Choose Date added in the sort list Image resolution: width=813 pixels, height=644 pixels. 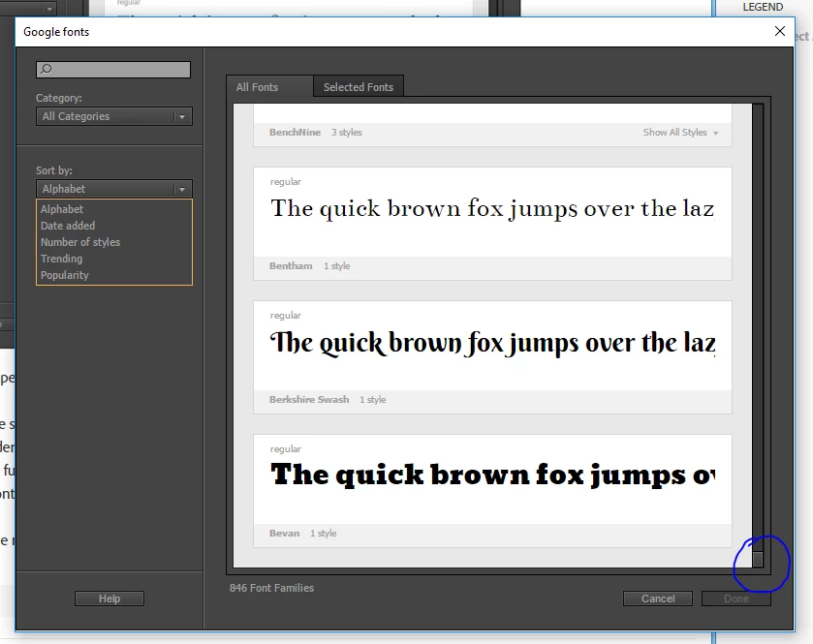click(x=68, y=226)
